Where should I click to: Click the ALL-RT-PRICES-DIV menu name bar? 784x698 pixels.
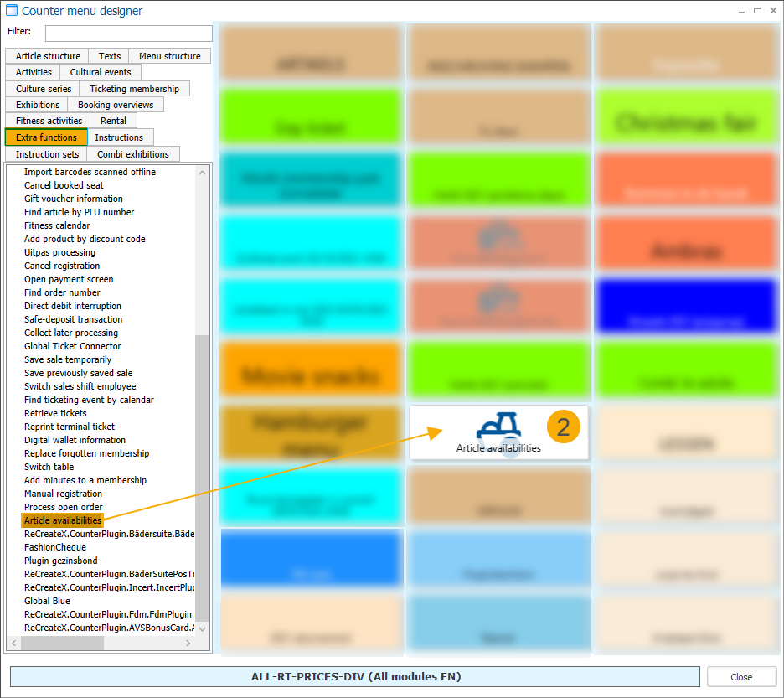355,676
